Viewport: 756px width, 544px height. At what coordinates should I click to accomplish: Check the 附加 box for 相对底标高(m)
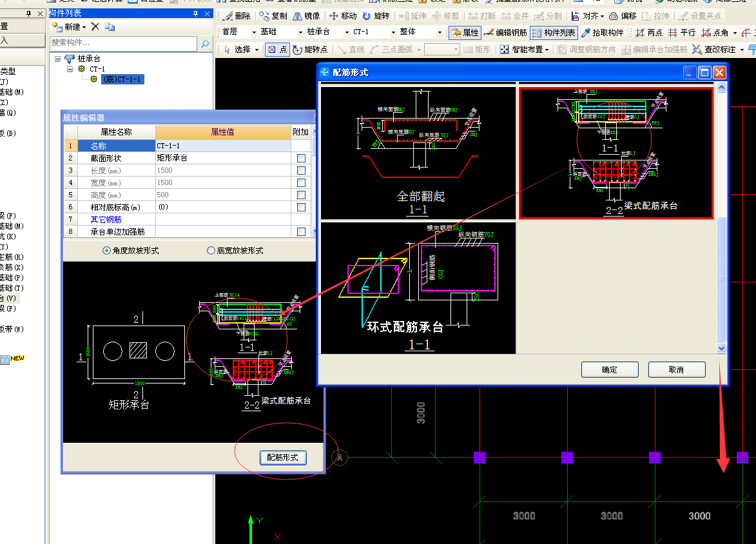302,208
